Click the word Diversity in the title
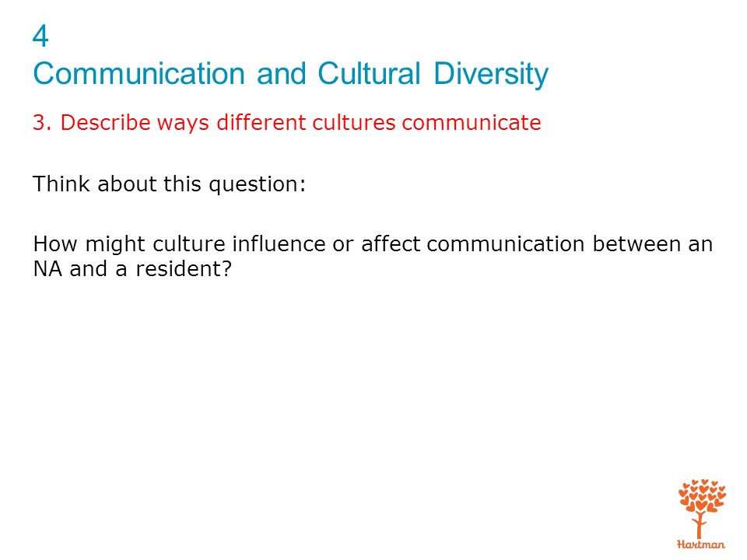 (x=491, y=75)
